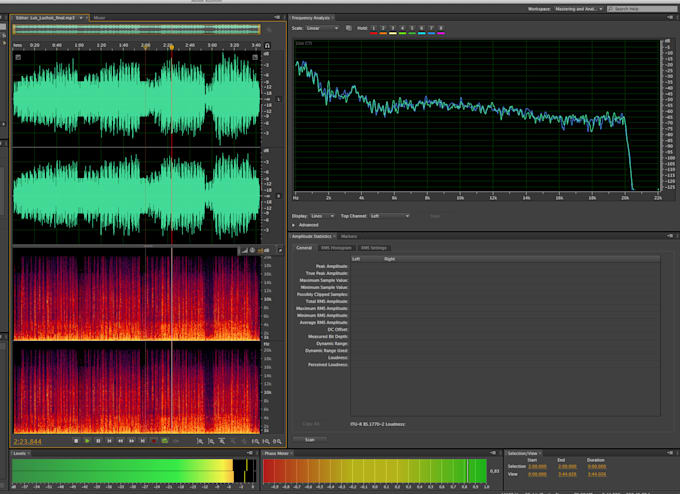680x494 pixels.
Task: Pause playback in the transport bar
Action: (x=98, y=440)
